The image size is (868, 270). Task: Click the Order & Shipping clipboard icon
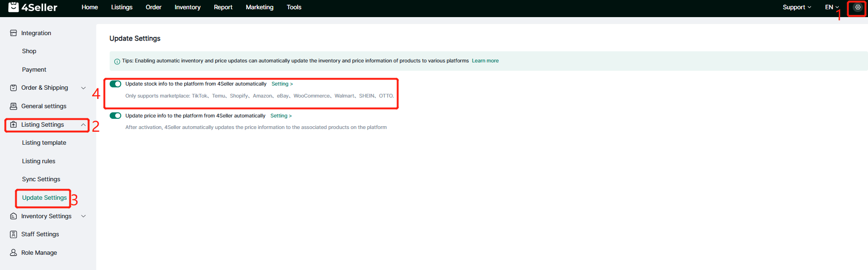pos(13,88)
